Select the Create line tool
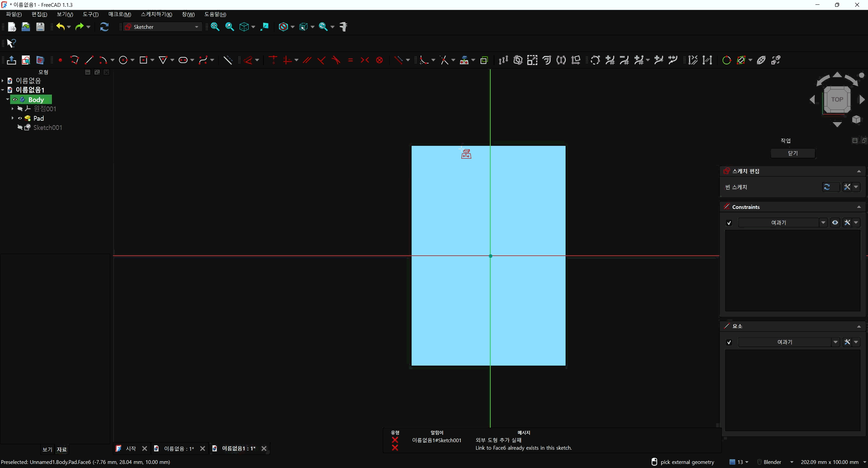The image size is (868, 468). (x=89, y=60)
